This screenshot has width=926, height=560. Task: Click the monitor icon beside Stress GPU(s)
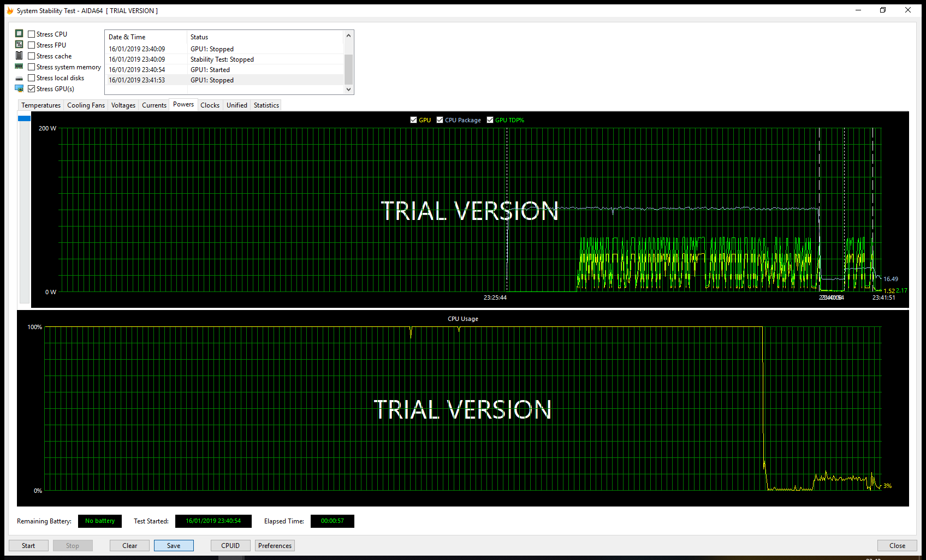pos(19,88)
